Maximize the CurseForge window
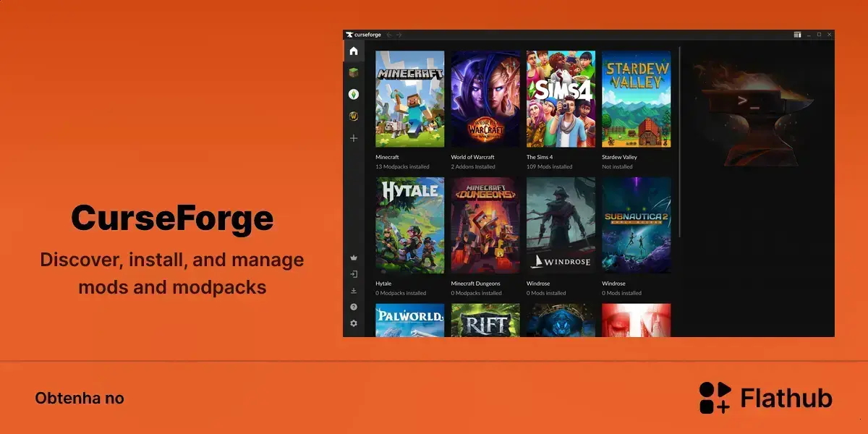This screenshot has height=434, width=868. point(819,35)
